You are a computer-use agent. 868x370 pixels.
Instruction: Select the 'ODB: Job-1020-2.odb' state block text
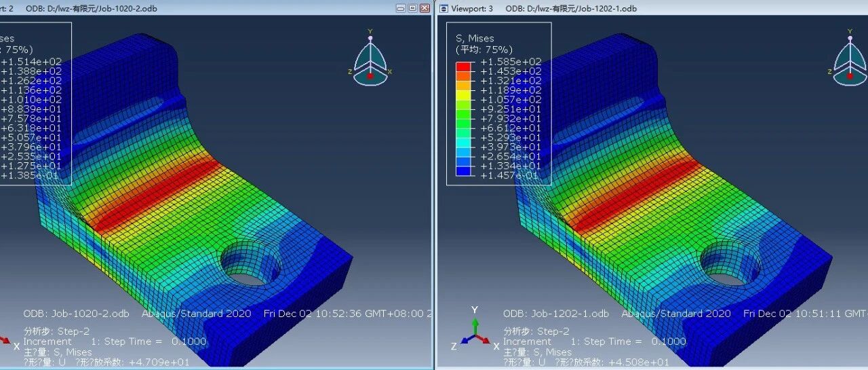[76, 314]
